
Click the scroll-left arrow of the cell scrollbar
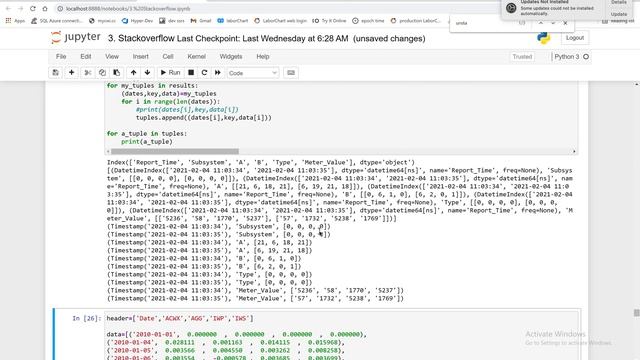point(108,151)
